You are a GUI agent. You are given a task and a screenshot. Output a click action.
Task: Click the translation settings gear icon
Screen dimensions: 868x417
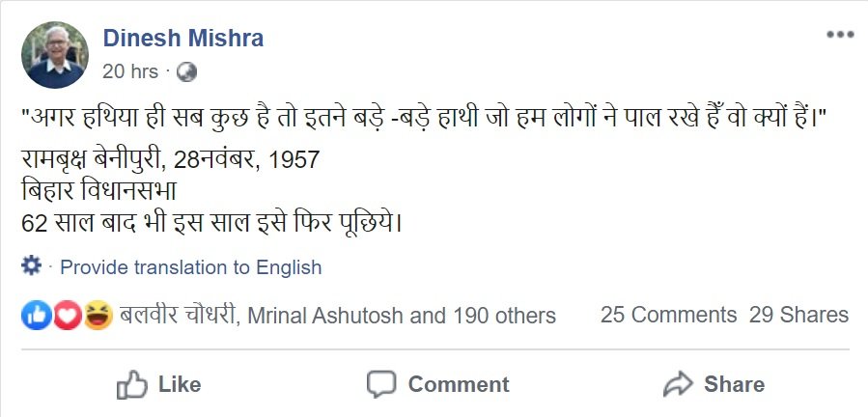pyautogui.click(x=31, y=265)
